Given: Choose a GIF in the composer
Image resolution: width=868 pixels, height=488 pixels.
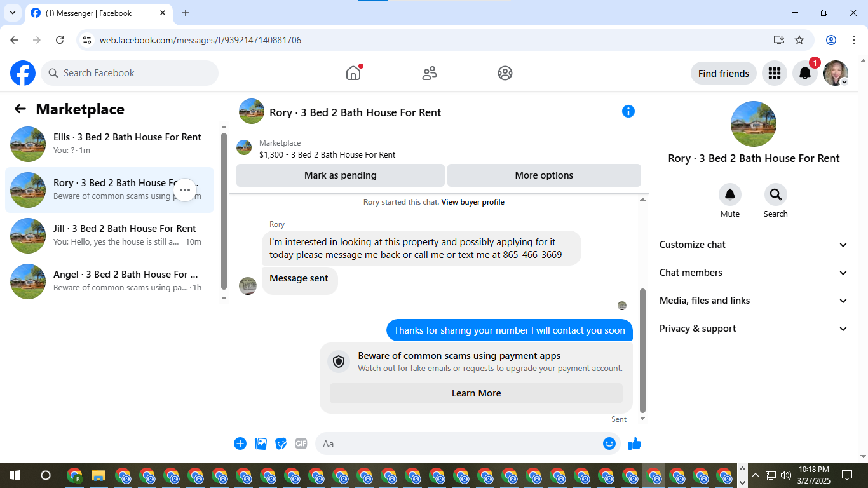Looking at the screenshot, I should [301, 444].
